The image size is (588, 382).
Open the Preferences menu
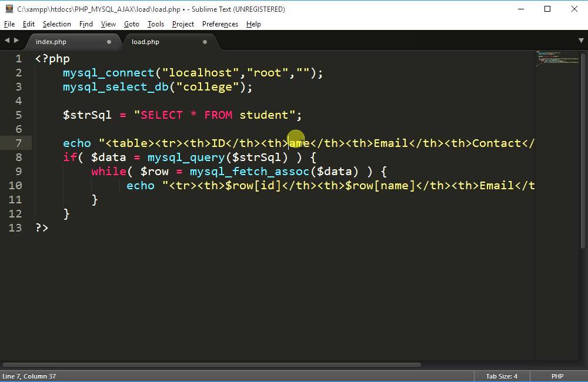pyautogui.click(x=220, y=24)
